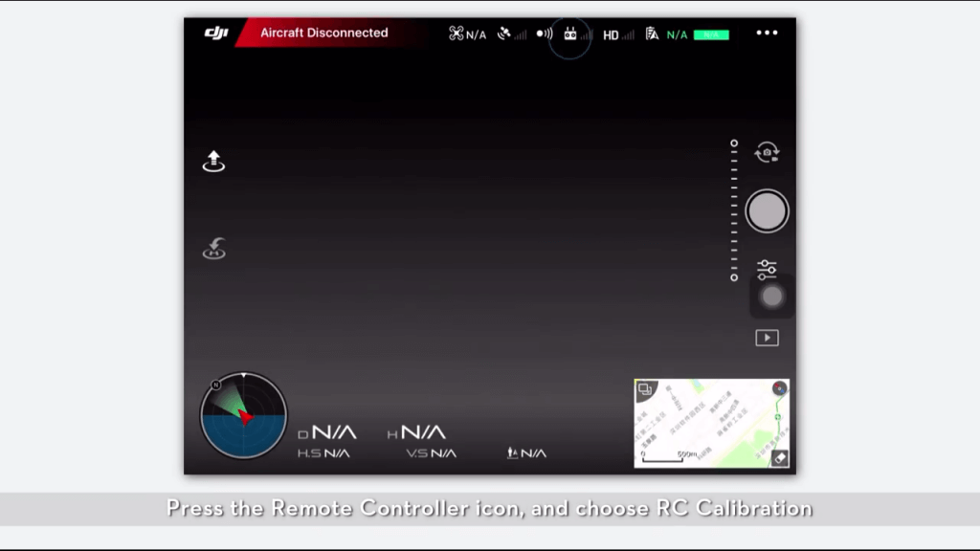980x551 pixels.
Task: Tap the round shutter button
Action: (x=767, y=211)
